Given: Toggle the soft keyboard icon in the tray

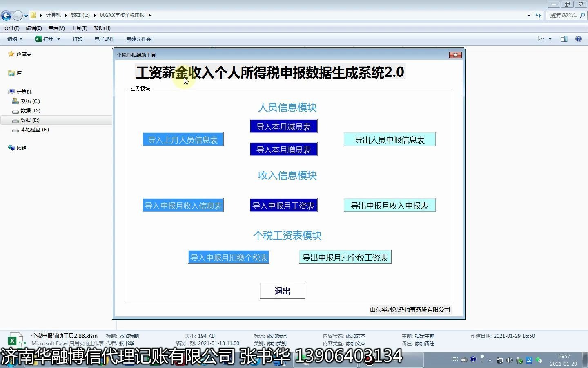Looking at the screenshot, I should [x=464, y=359].
